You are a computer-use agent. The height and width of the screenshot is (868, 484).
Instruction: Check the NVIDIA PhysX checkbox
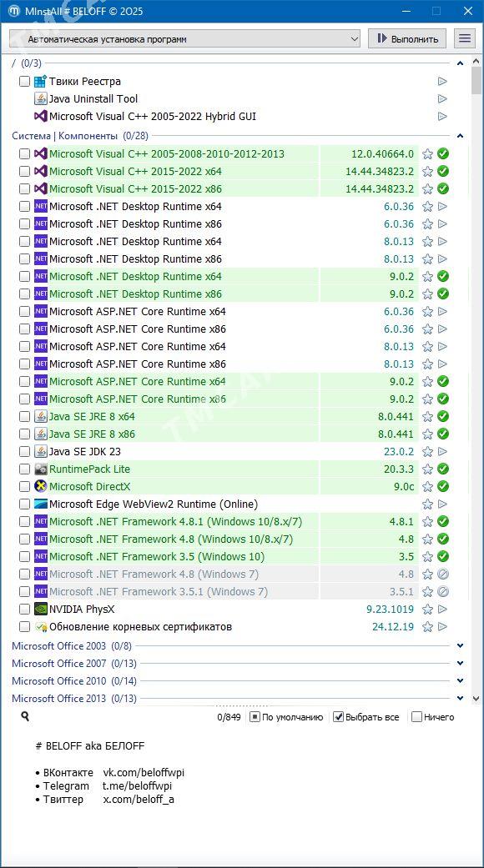pyautogui.click(x=24, y=610)
